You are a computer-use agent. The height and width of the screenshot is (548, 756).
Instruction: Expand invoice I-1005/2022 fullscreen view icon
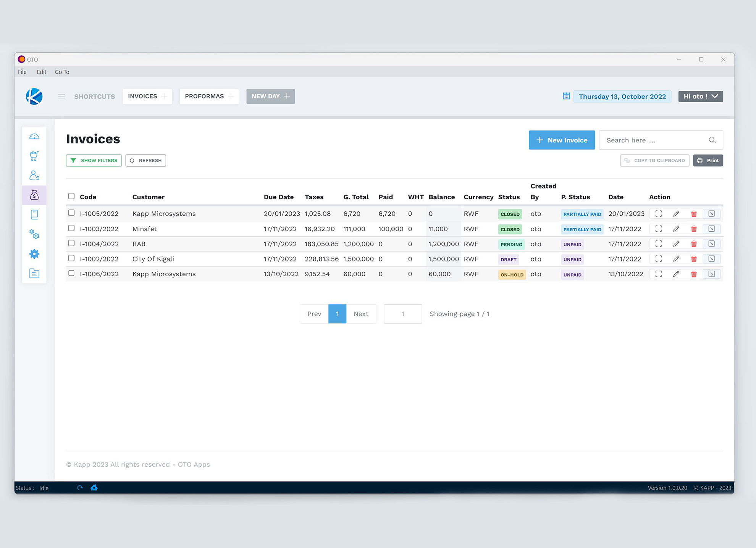click(659, 214)
